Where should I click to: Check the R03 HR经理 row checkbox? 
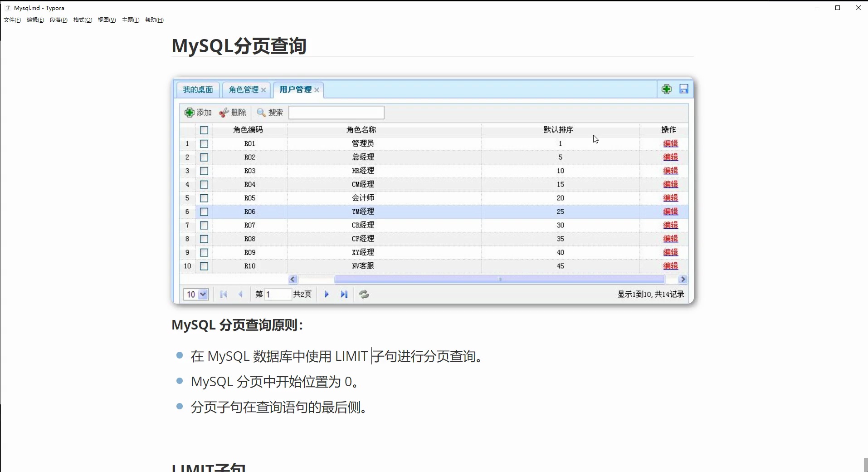(x=204, y=171)
